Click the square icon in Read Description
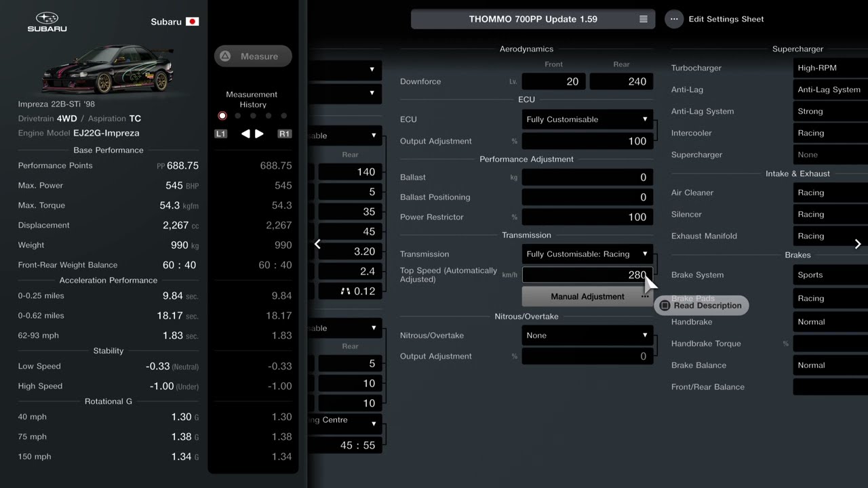Screen dimensions: 868x488 (665, 306)
